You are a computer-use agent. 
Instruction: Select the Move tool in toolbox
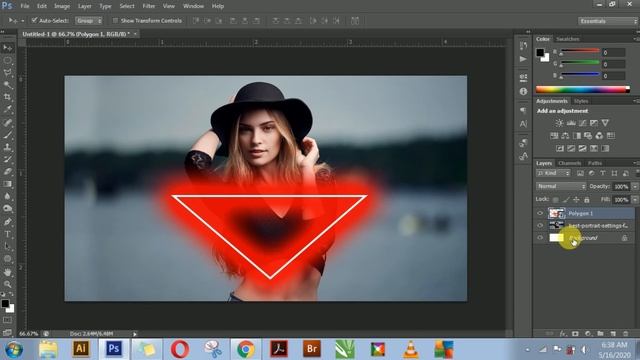pyautogui.click(x=7, y=48)
